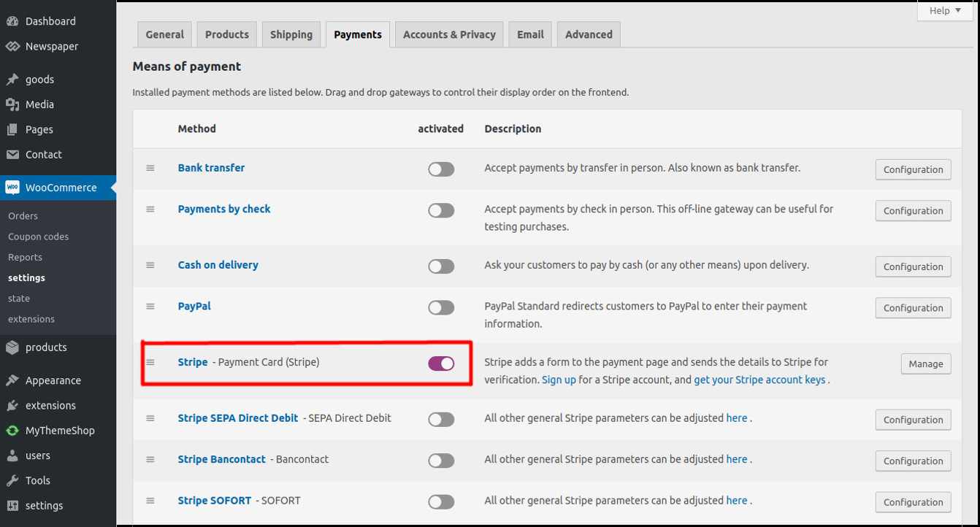Image resolution: width=980 pixels, height=527 pixels.
Task: Click the Dashboard gauge icon in sidebar
Action: pos(12,21)
